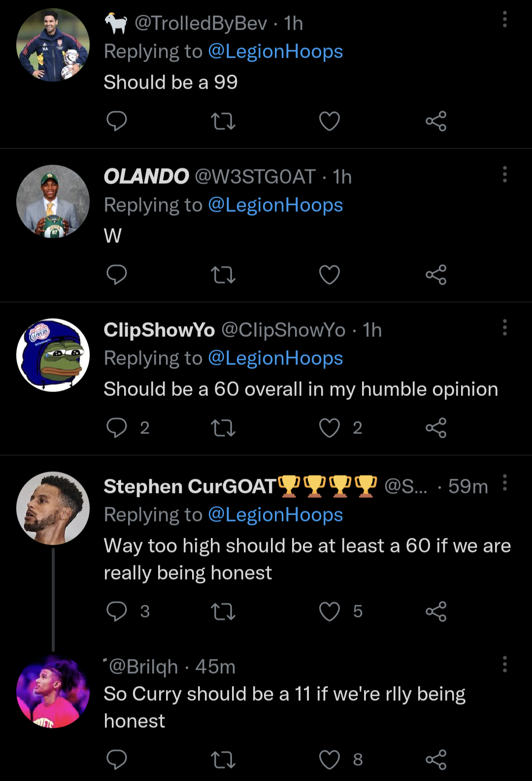Open ClipShowYo's profile from display name
The width and height of the screenshot is (532, 781).
(159, 330)
